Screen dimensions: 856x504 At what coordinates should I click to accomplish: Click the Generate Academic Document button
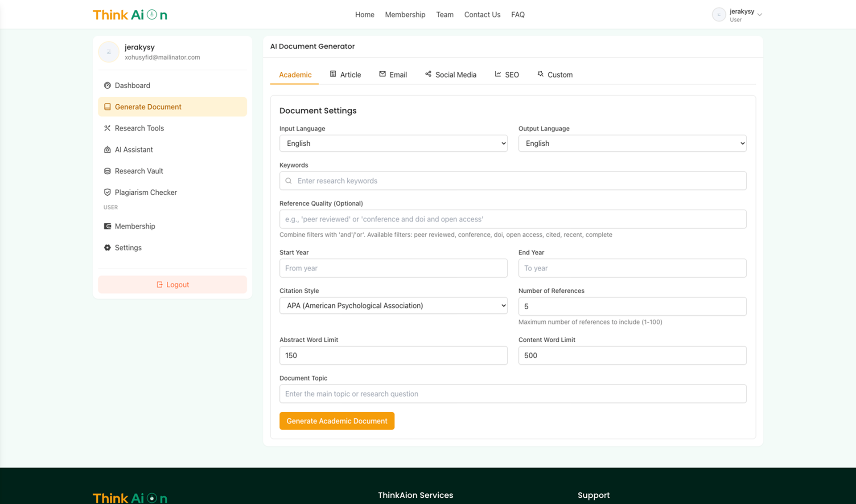(337, 421)
